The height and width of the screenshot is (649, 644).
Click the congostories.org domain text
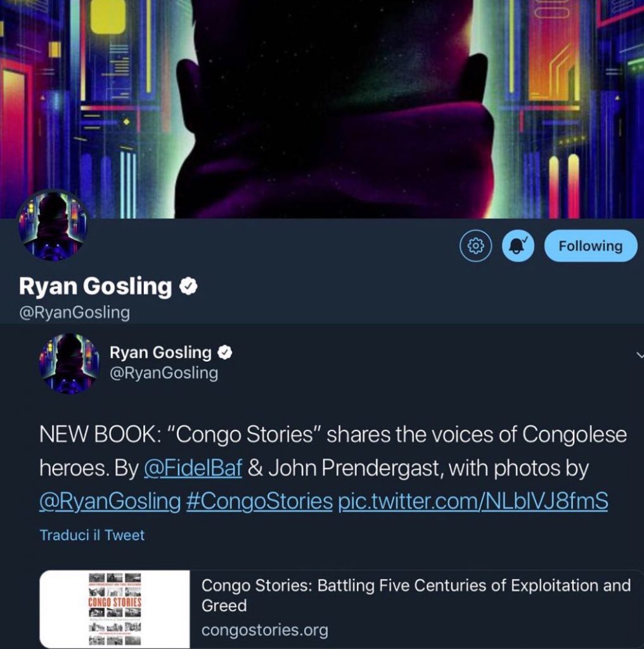[265, 630]
